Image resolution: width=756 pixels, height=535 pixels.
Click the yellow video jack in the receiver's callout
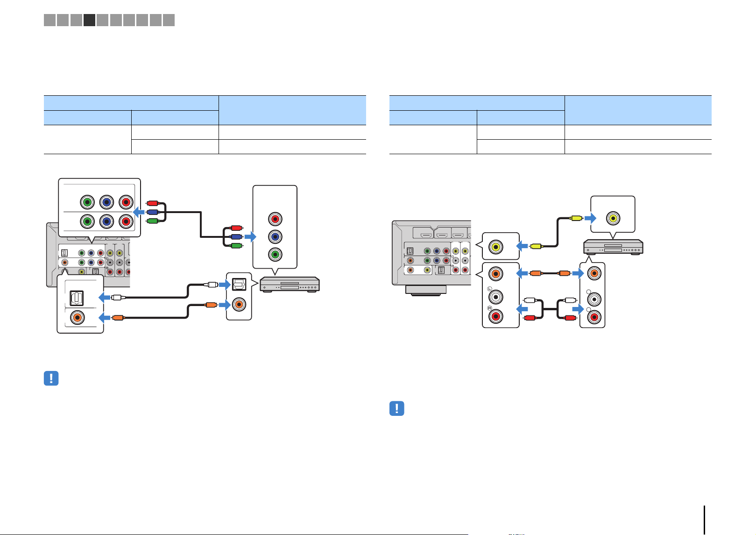[495, 246]
